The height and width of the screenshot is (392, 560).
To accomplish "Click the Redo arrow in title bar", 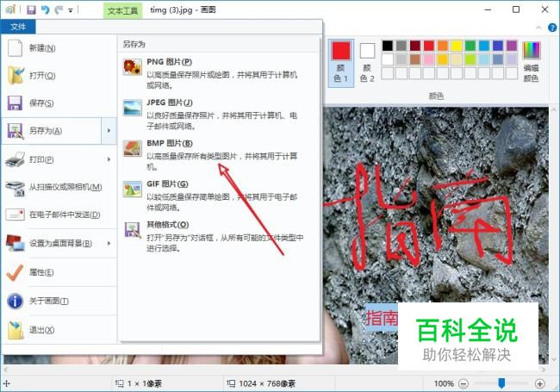I will click(59, 10).
